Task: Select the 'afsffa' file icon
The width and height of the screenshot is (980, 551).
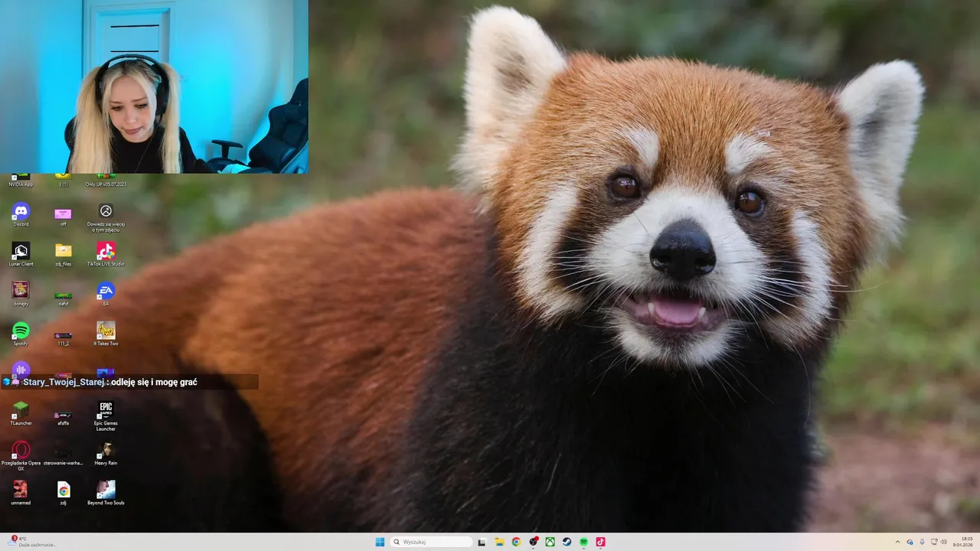Action: pyautogui.click(x=63, y=417)
